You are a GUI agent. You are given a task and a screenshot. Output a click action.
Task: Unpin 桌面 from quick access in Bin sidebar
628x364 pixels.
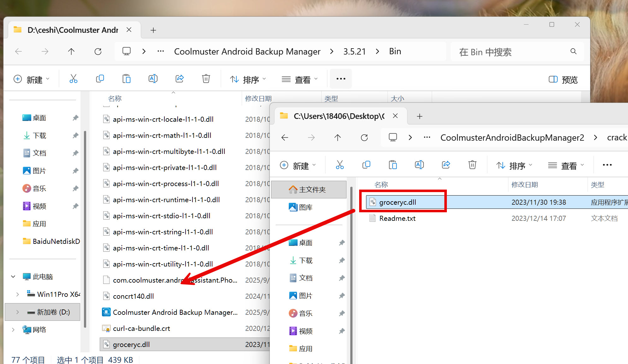coord(75,118)
